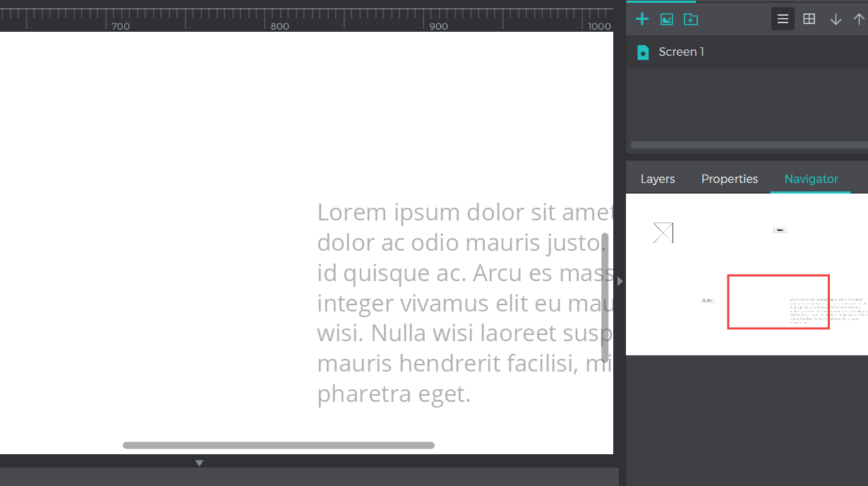The height and width of the screenshot is (486, 868).
Task: Click the add screen folder icon
Action: (691, 19)
